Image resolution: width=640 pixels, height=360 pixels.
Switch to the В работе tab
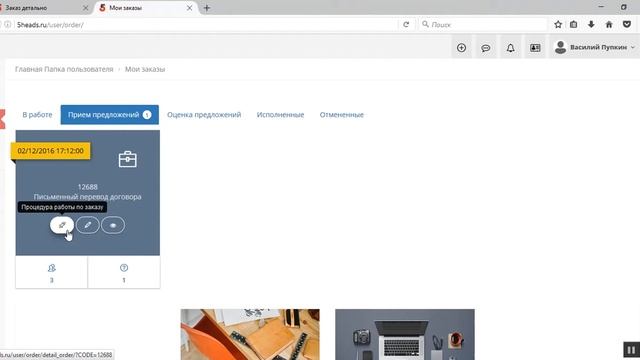pyautogui.click(x=37, y=115)
